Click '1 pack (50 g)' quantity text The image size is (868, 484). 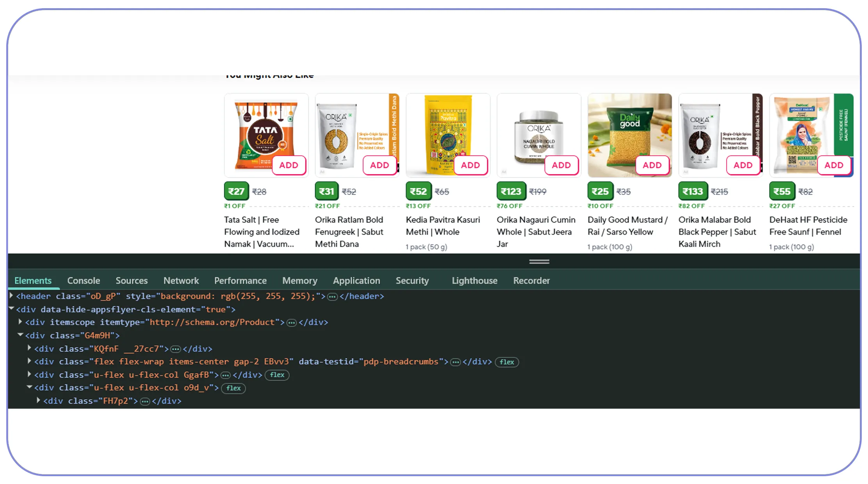[x=426, y=247]
